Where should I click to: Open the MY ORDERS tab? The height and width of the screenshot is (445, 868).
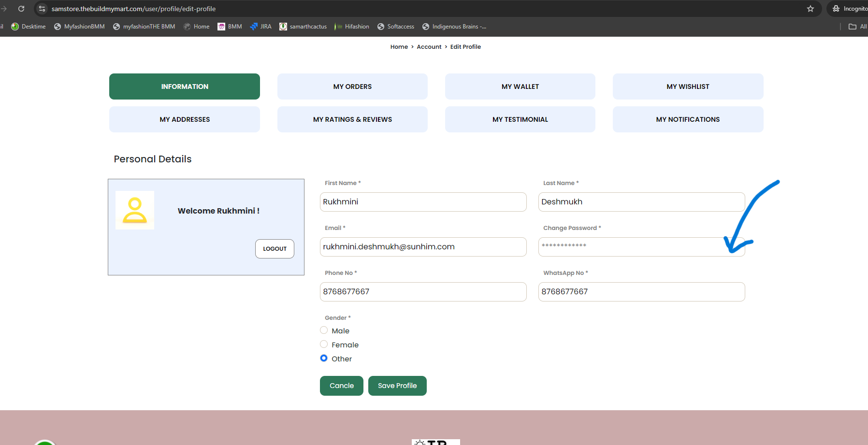click(x=352, y=86)
